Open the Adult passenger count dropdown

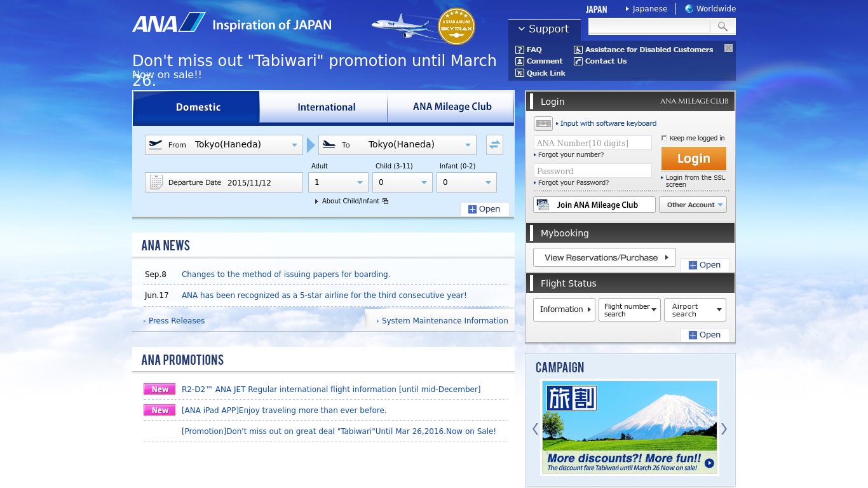[x=338, y=182]
